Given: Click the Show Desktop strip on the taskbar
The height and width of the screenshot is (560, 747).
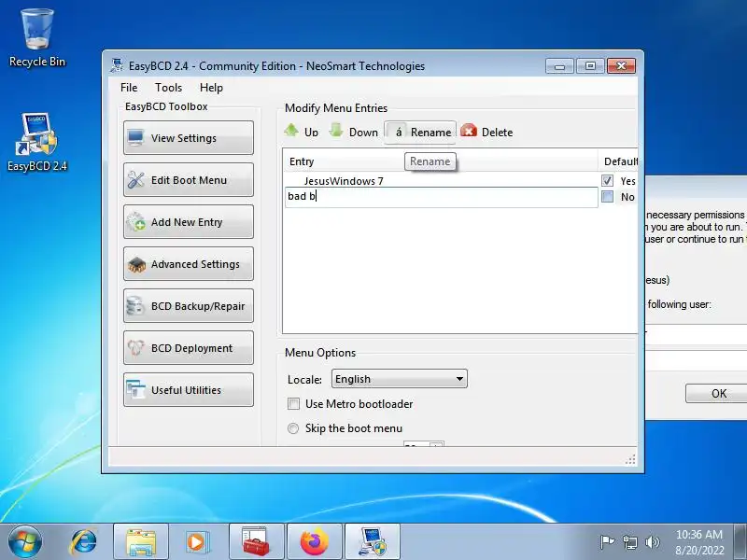Looking at the screenshot, I should tap(740, 542).
